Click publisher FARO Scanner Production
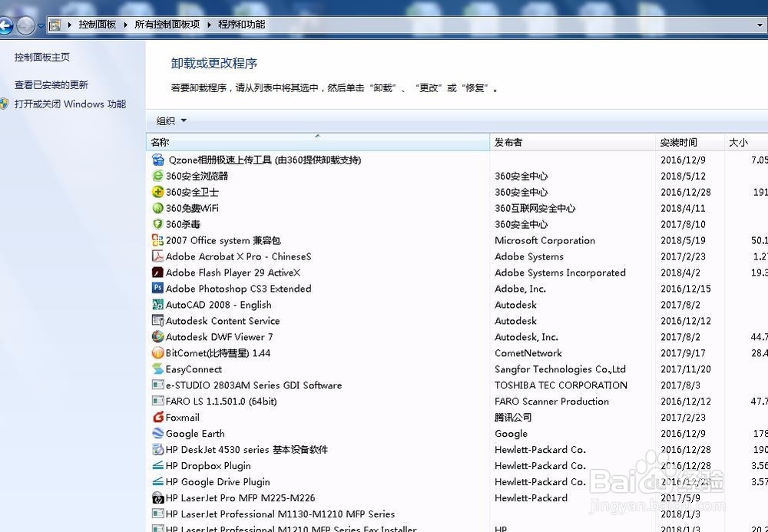Viewport: 768px width, 532px height. 552,401
